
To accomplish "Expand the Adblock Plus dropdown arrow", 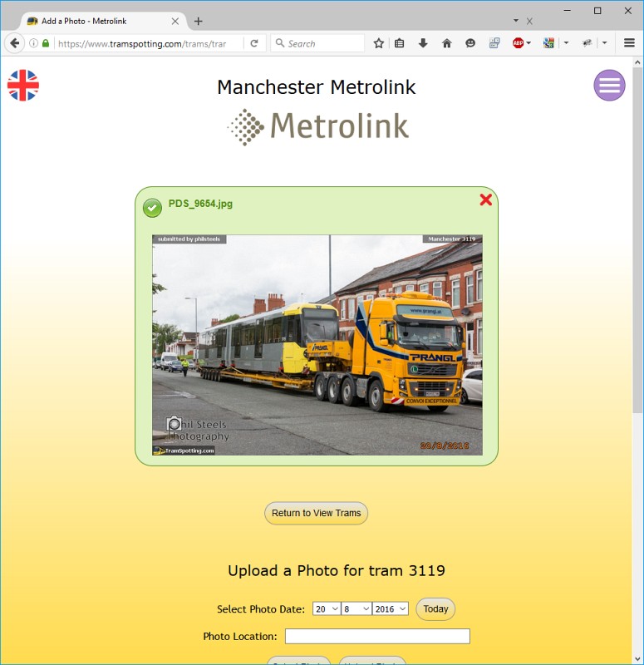I will 528,43.
